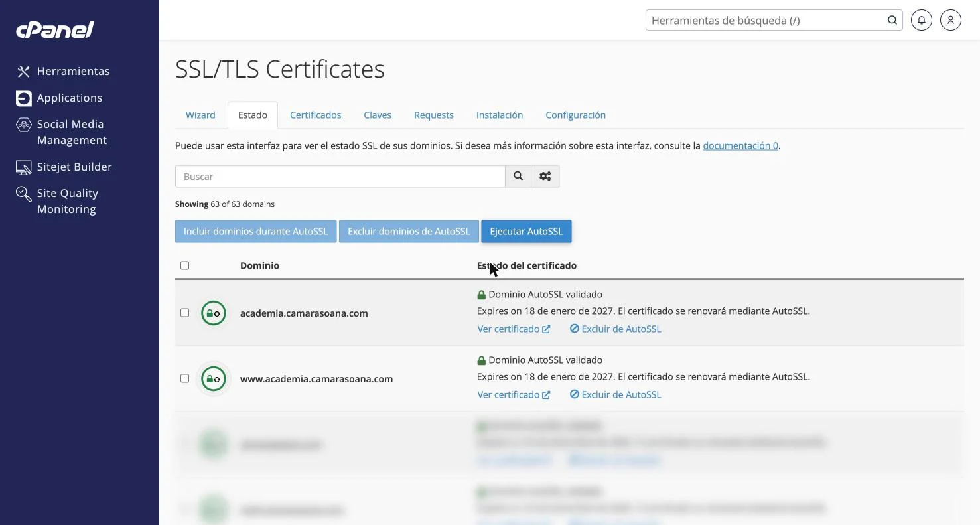Open Social Media Management
Screen dimensions: 980x525
(x=61, y=132)
